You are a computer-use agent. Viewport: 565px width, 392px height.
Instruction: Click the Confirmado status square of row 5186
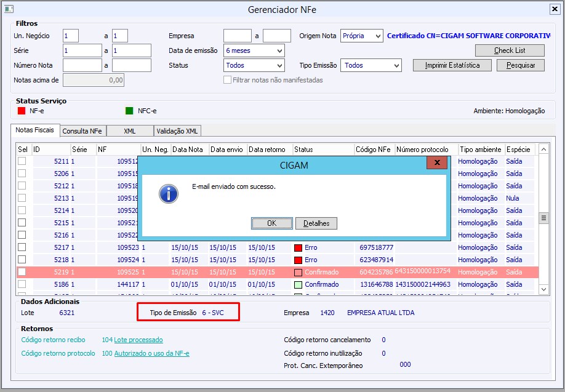[298, 285]
